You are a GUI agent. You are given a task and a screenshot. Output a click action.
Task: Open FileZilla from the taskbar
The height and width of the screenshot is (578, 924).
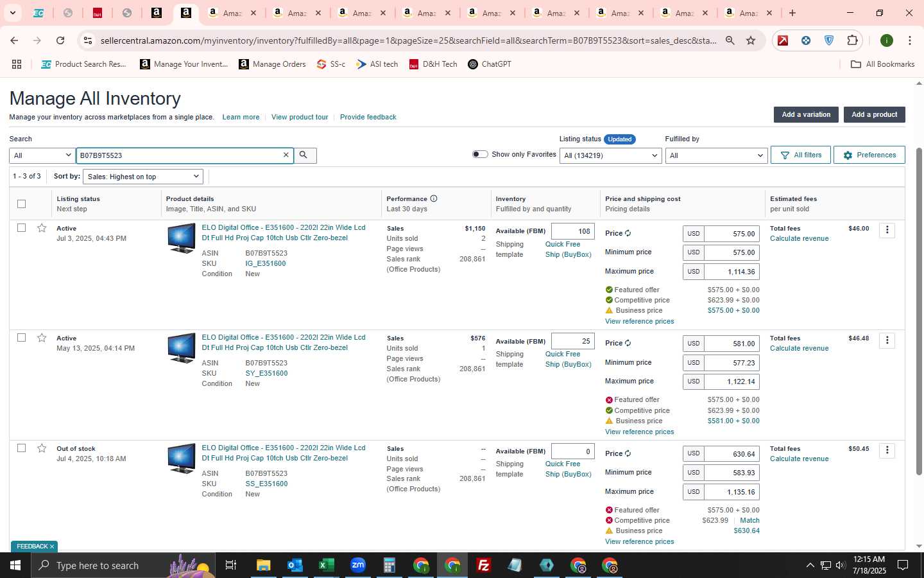pos(484,565)
